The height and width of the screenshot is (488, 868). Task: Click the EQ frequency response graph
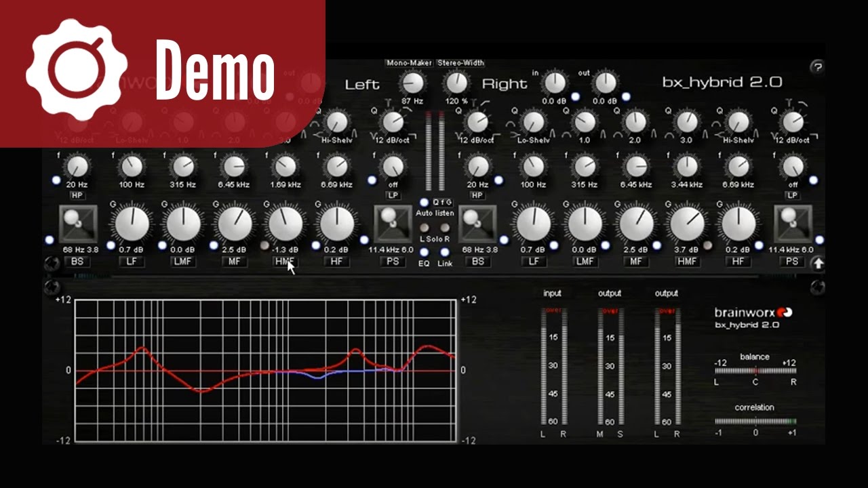point(265,370)
